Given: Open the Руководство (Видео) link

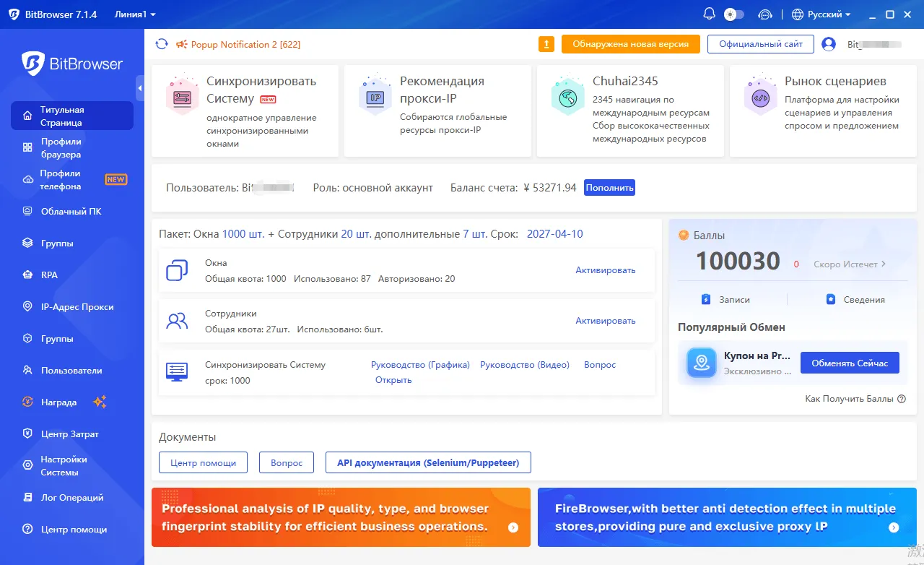Looking at the screenshot, I should tap(525, 365).
